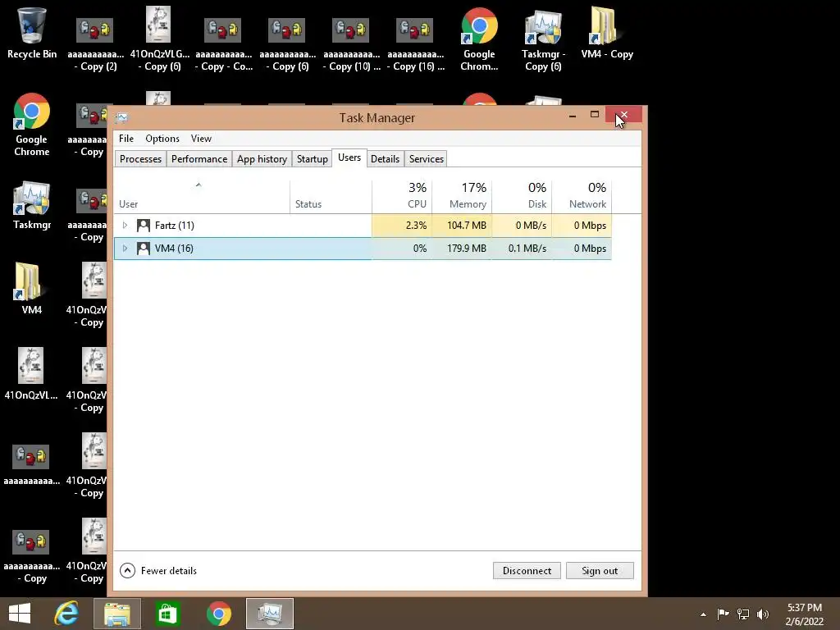The width and height of the screenshot is (840, 630).
Task: Open the View menu
Action: [202, 139]
